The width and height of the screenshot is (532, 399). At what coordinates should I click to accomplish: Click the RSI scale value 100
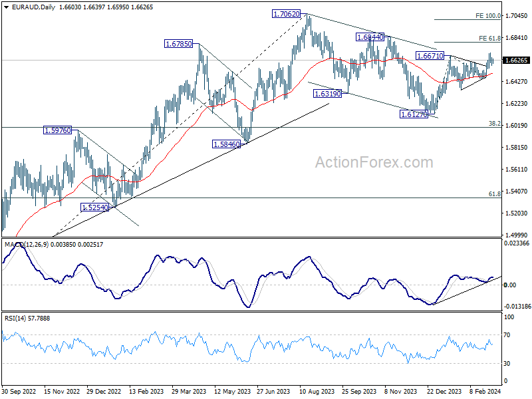[x=509, y=317]
